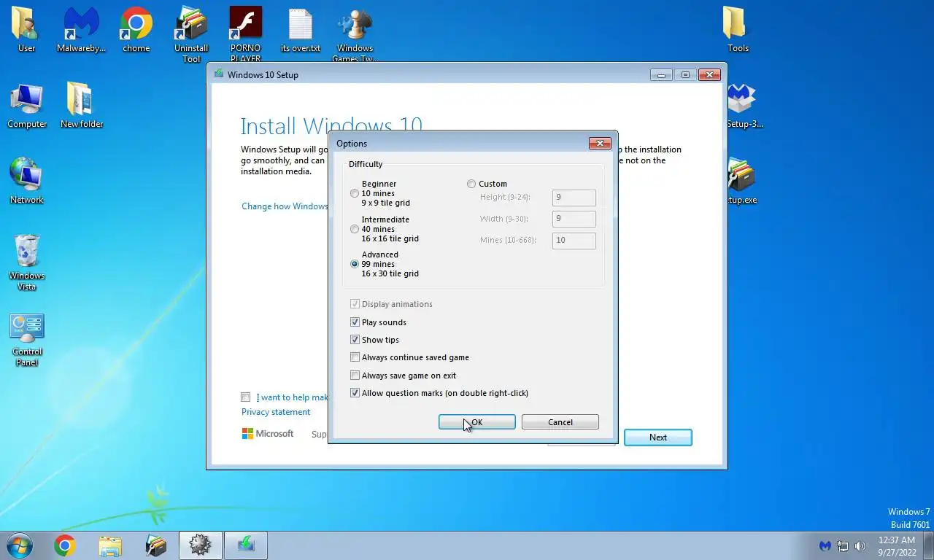
Task: Open the User folder on desktop
Action: coord(26,30)
